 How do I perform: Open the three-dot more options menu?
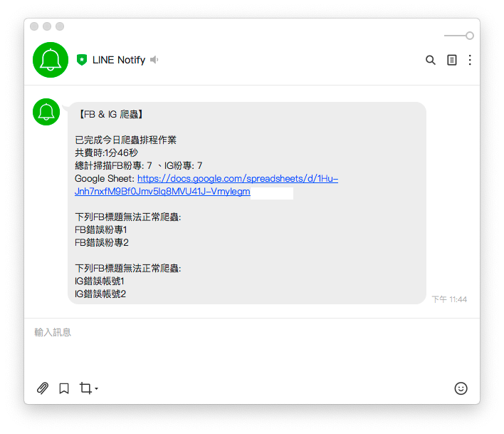point(470,60)
